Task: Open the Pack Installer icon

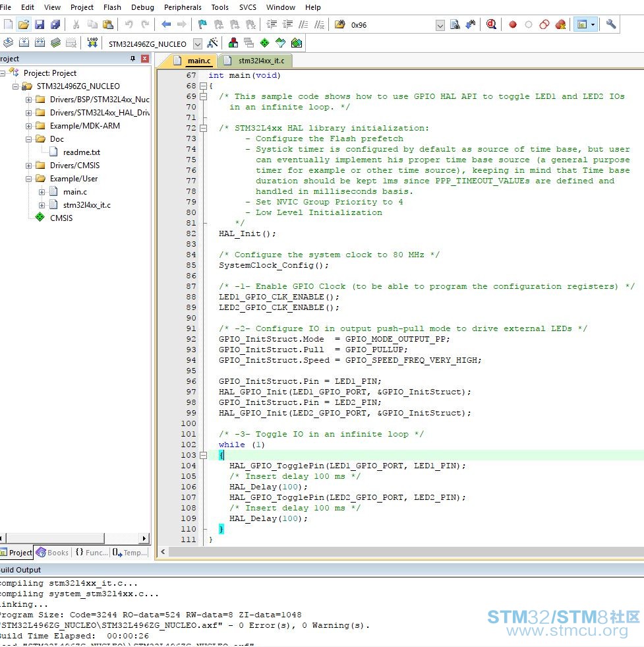Action: coord(297,42)
